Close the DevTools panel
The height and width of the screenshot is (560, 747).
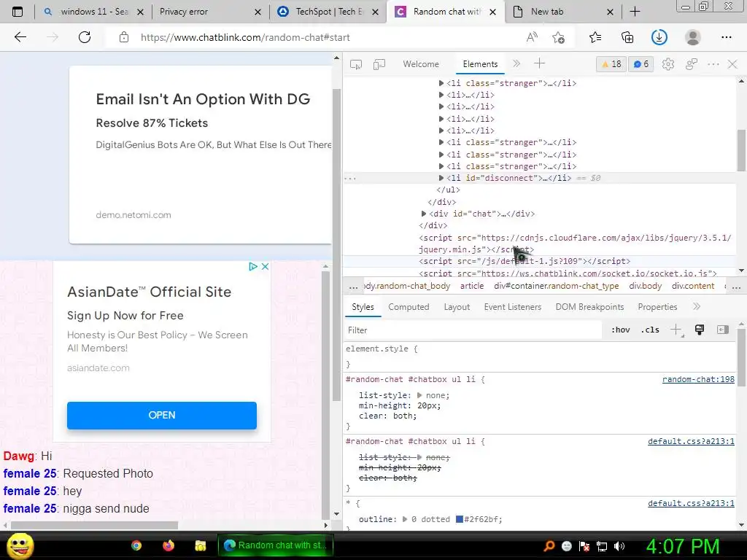[x=732, y=64]
